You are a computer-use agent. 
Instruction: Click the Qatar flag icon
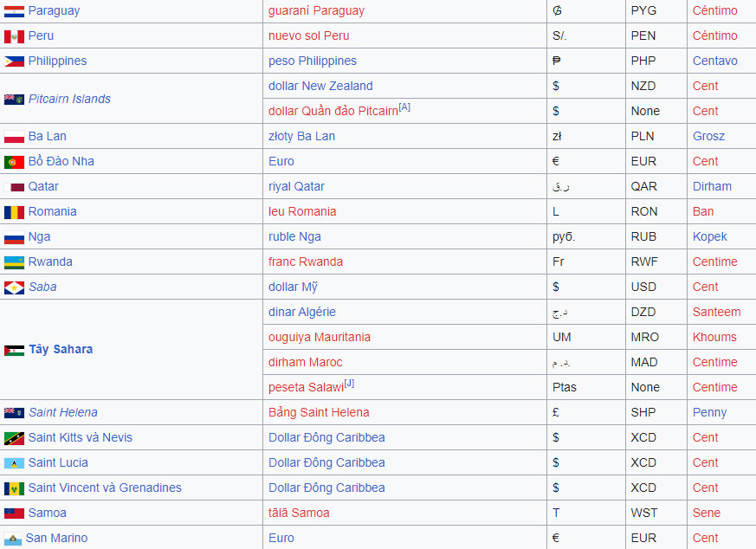(x=14, y=187)
